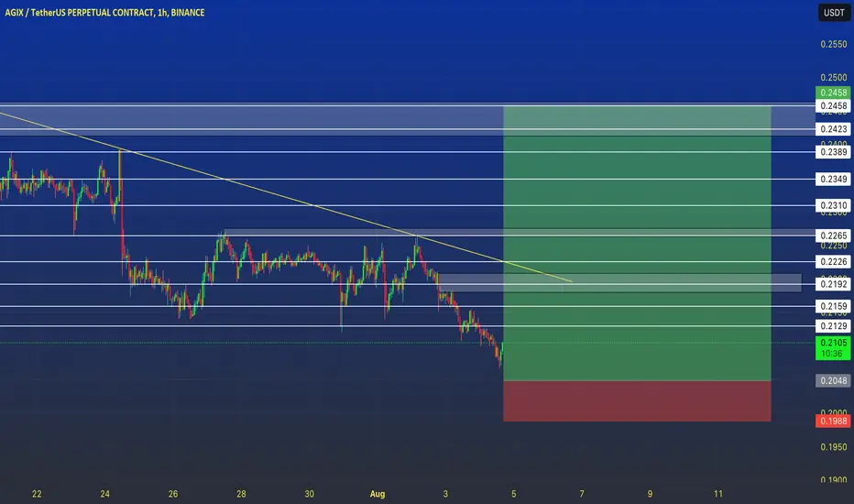Click the 0.2550 price axis tick
The height and width of the screenshot is (504, 854).
click(833, 44)
